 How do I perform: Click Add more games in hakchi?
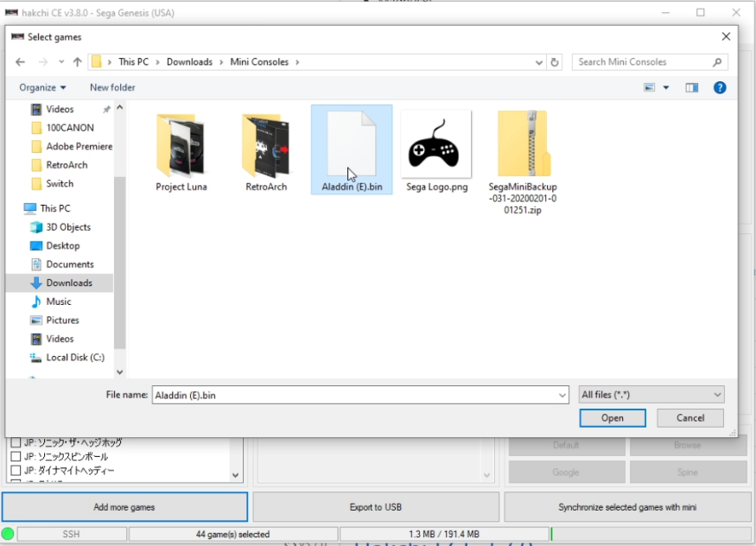(124, 507)
